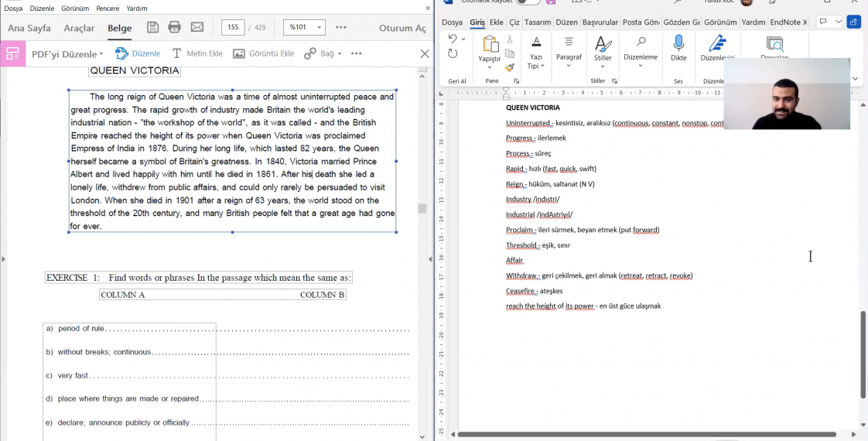This screenshot has width=868, height=441.
Task: Expand the PDF'yi Düzenle dropdown
Action: coord(67,54)
